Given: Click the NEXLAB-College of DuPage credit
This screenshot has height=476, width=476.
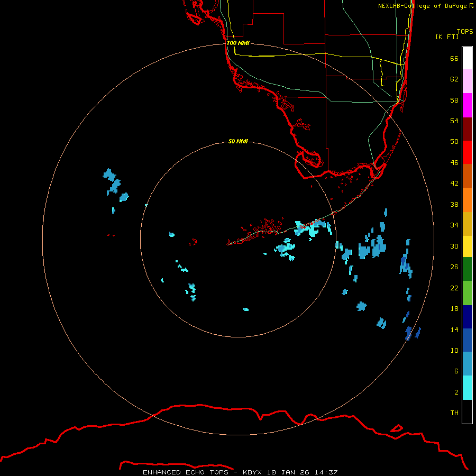Looking at the screenshot, I should click(425, 6).
